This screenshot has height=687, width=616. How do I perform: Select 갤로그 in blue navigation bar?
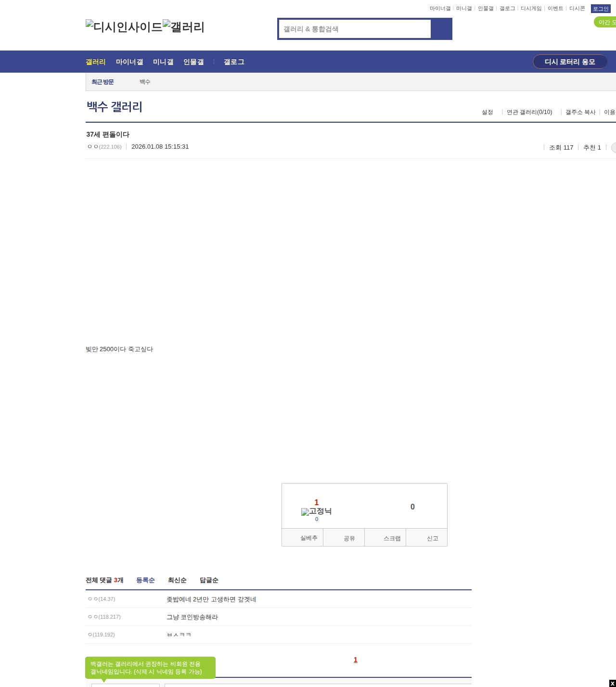click(x=234, y=62)
